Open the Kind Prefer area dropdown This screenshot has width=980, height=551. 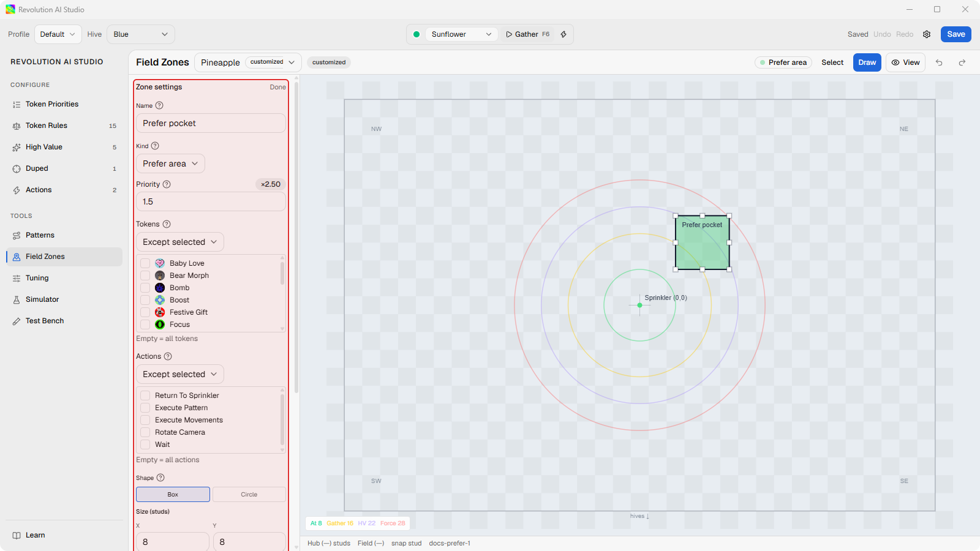(x=170, y=163)
